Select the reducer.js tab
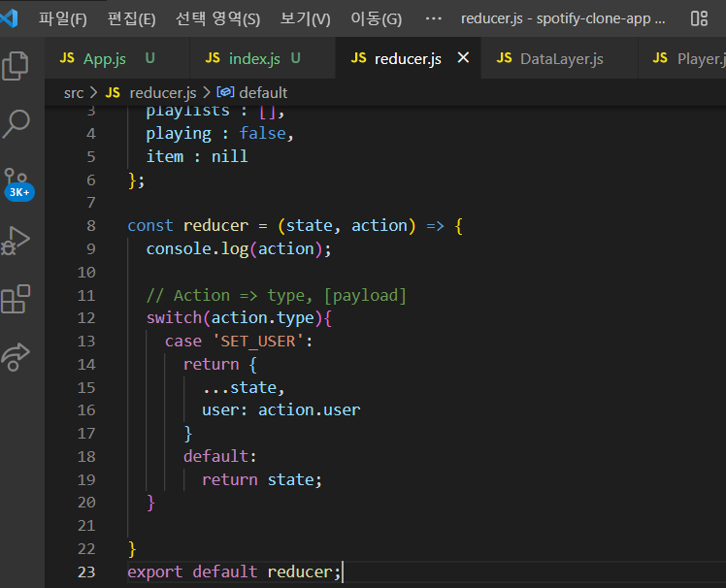The height and width of the screenshot is (588, 726). 408,58
